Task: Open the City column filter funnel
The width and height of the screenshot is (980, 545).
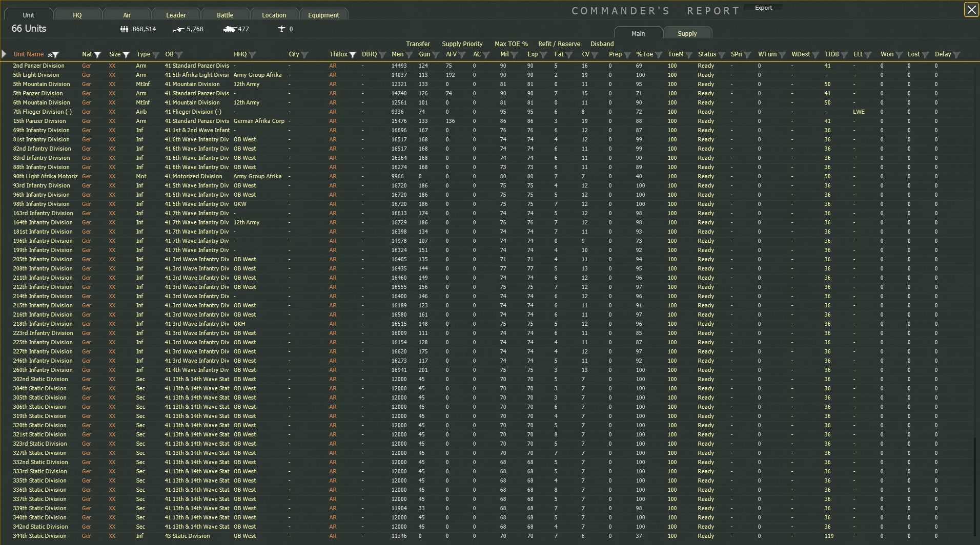Action: point(304,55)
